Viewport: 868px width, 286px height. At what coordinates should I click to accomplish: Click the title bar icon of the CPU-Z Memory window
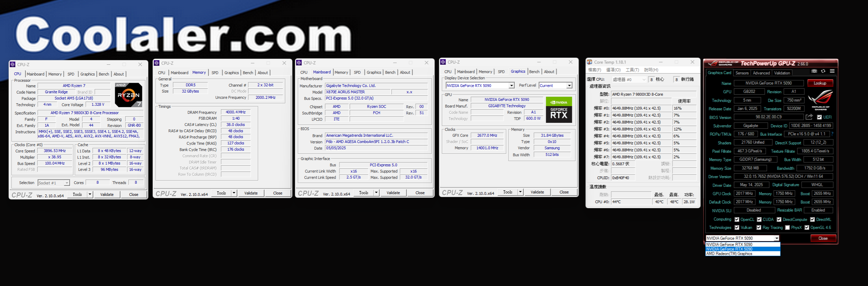click(x=157, y=63)
